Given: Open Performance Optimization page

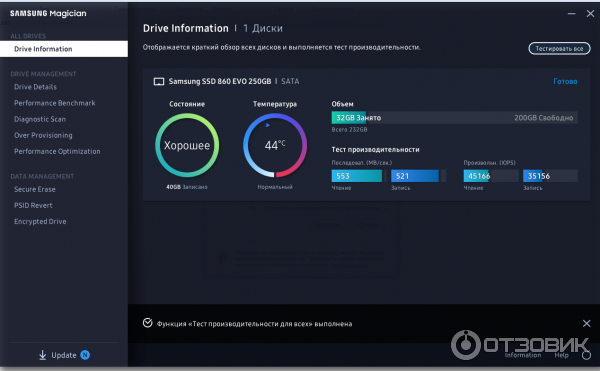Looking at the screenshot, I should [57, 151].
